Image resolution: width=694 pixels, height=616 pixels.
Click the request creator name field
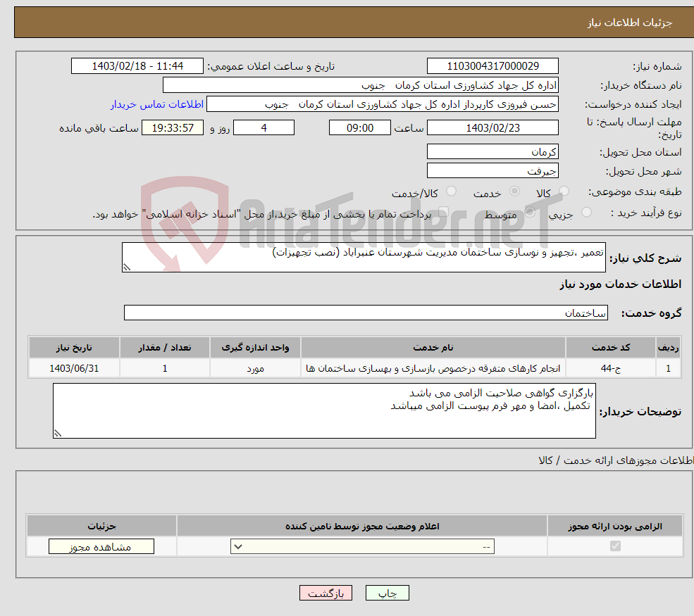(x=383, y=104)
